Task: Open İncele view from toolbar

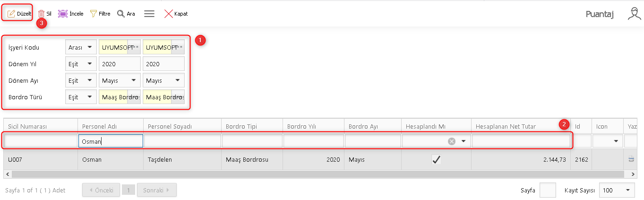Action: click(x=62, y=14)
